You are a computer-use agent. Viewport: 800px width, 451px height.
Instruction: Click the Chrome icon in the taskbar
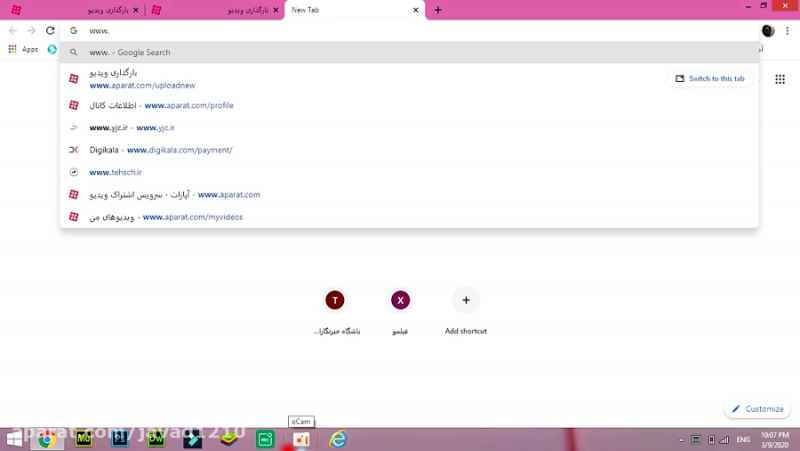45,439
